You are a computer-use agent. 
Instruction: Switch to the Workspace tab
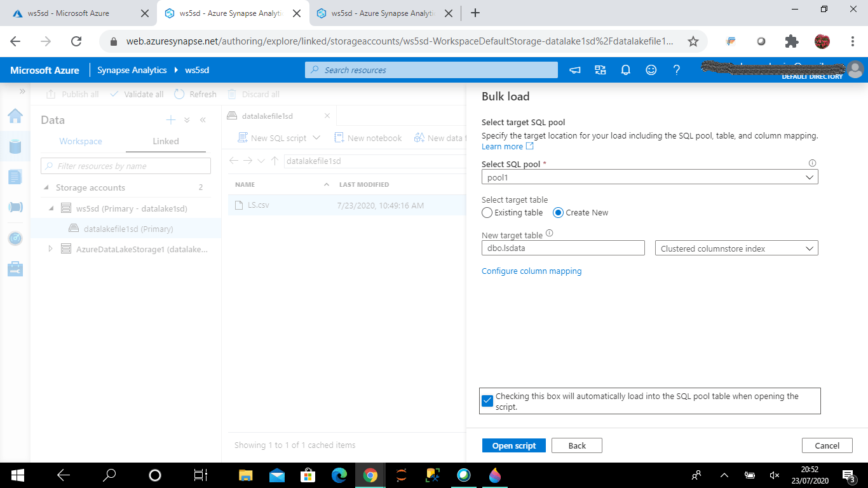pyautogui.click(x=81, y=141)
